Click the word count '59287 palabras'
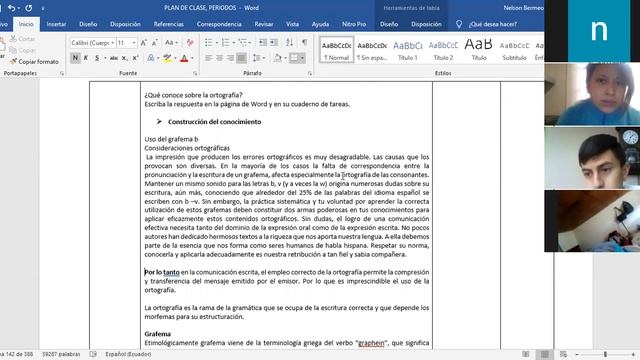640x360 pixels. click(61, 354)
